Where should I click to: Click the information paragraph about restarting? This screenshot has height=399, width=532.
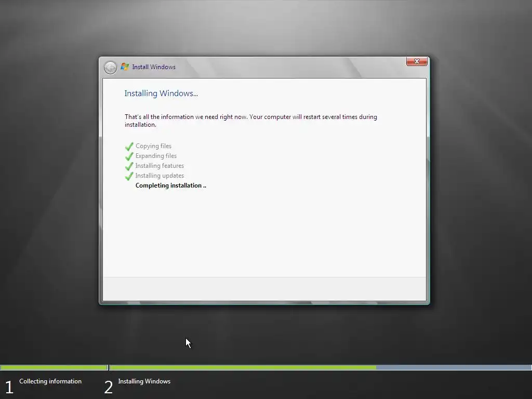(x=251, y=121)
